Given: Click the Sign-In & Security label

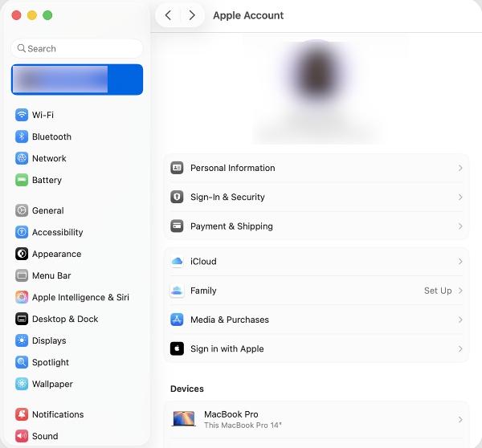Looking at the screenshot, I should tap(227, 197).
